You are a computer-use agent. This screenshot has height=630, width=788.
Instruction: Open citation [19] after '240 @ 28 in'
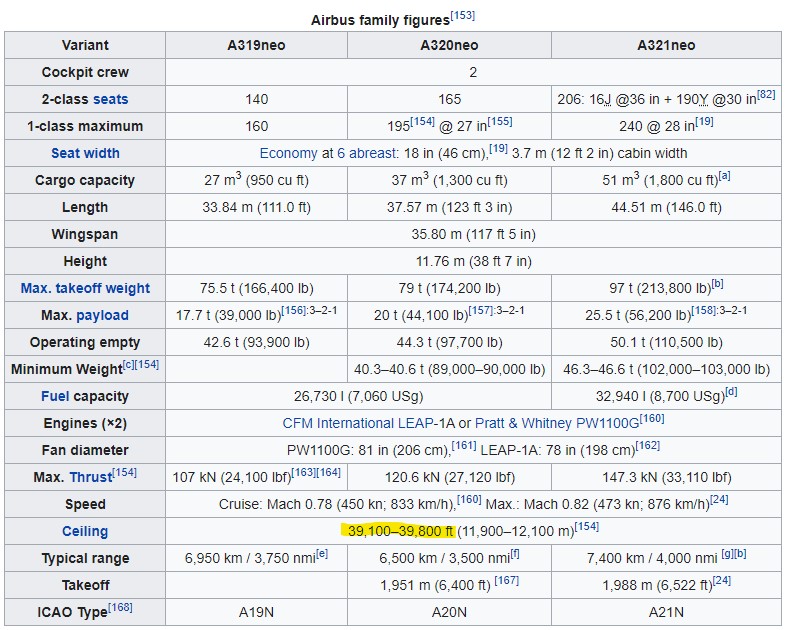[x=704, y=121]
